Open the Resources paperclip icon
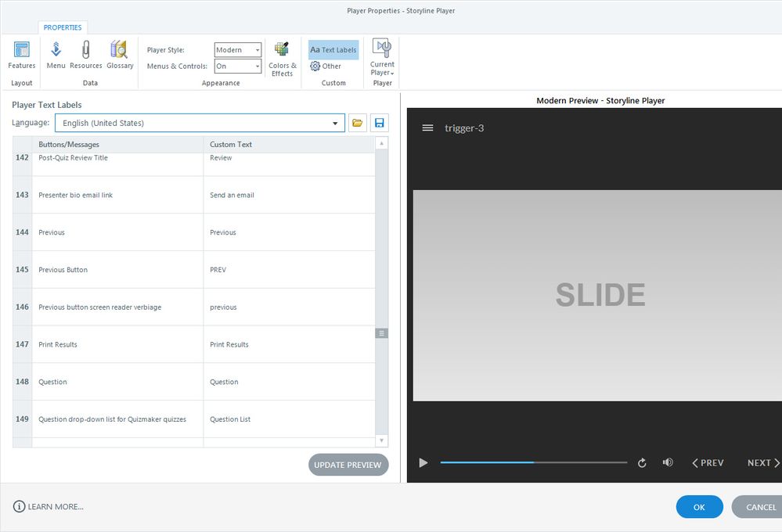This screenshot has width=782, height=532. 86,56
